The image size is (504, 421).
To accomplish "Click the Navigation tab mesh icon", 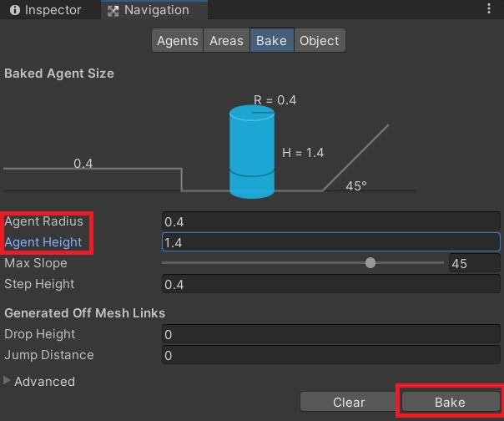I will (113, 11).
